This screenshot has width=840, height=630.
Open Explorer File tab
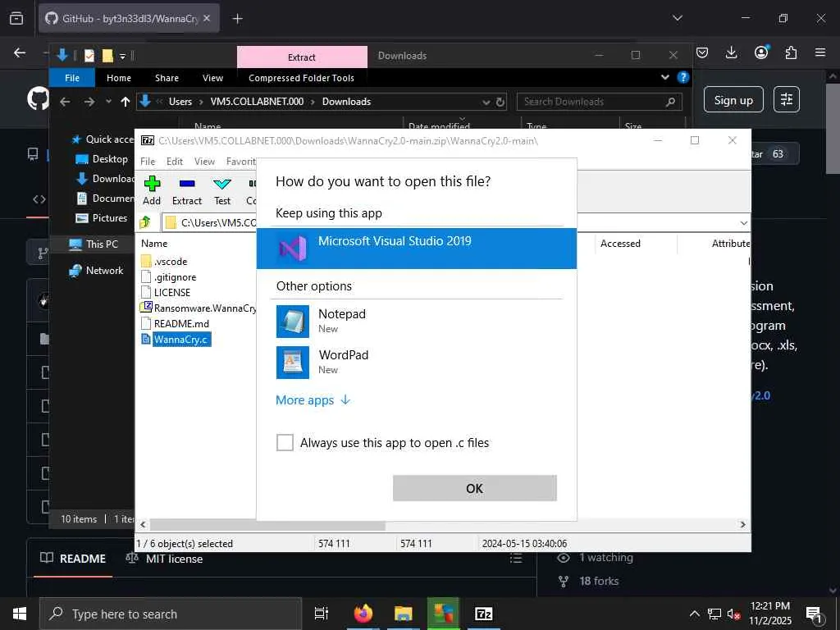coord(72,78)
